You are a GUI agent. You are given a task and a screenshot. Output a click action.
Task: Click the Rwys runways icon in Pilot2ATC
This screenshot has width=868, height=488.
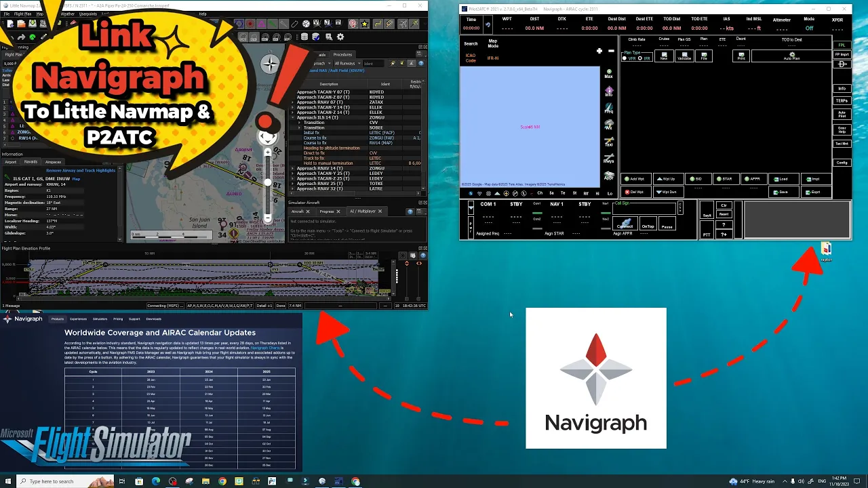click(x=609, y=159)
